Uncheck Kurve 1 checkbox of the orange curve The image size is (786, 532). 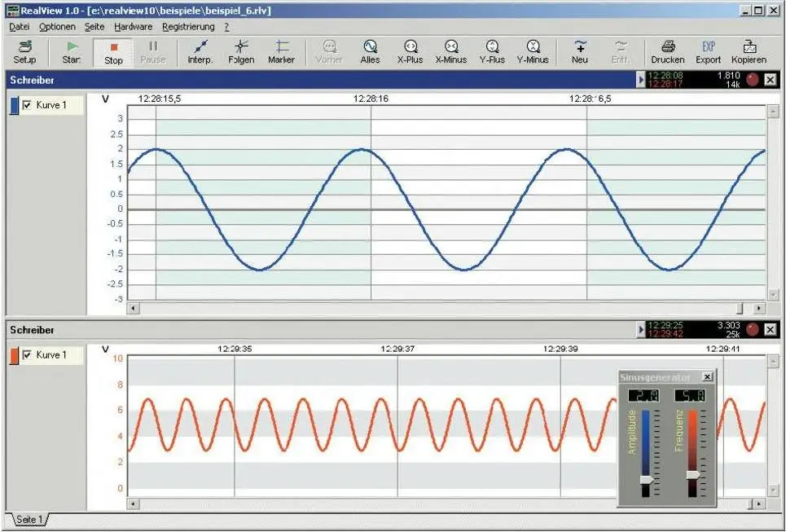point(27,355)
